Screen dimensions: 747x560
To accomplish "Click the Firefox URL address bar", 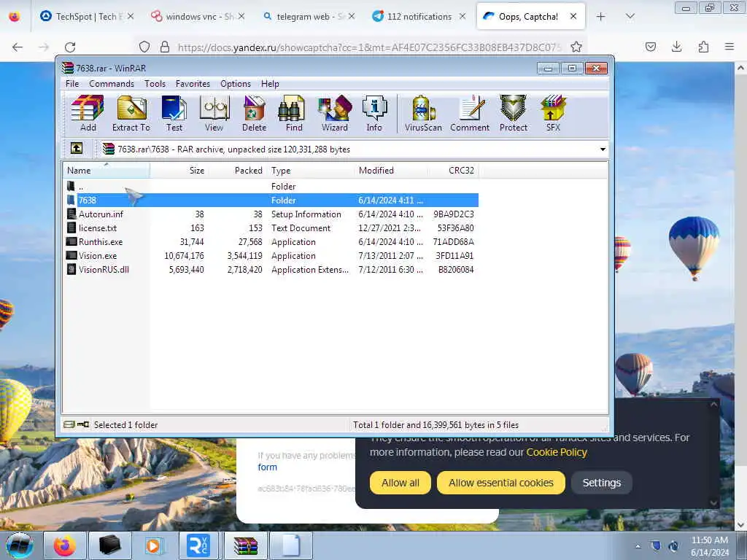I will coord(369,47).
